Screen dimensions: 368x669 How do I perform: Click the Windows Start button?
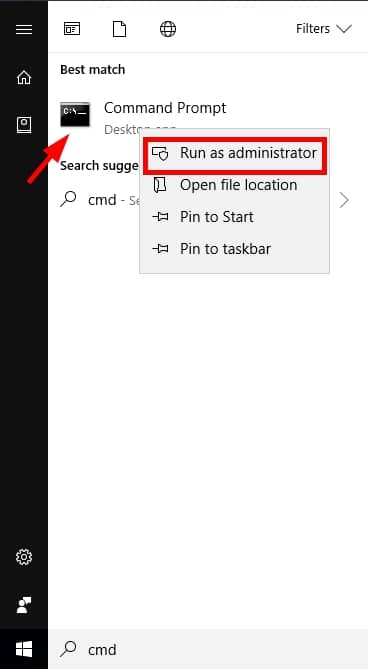(24, 650)
